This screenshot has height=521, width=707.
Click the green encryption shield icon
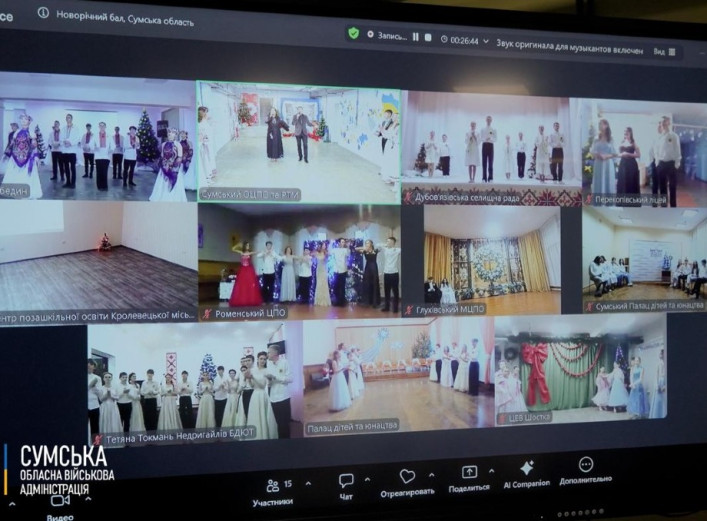pos(353,34)
